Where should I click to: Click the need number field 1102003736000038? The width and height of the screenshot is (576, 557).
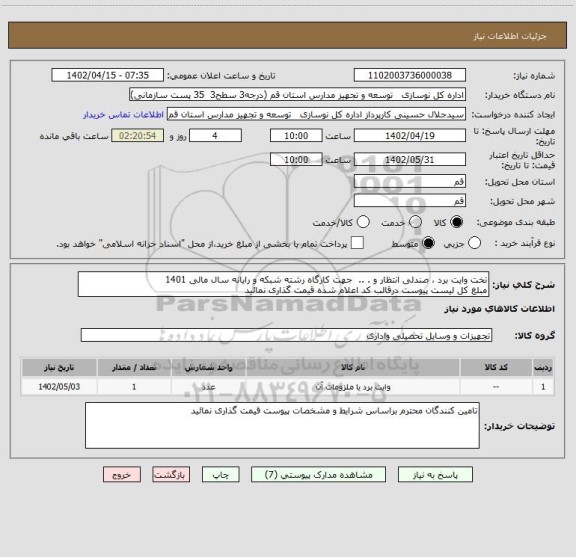410,75
